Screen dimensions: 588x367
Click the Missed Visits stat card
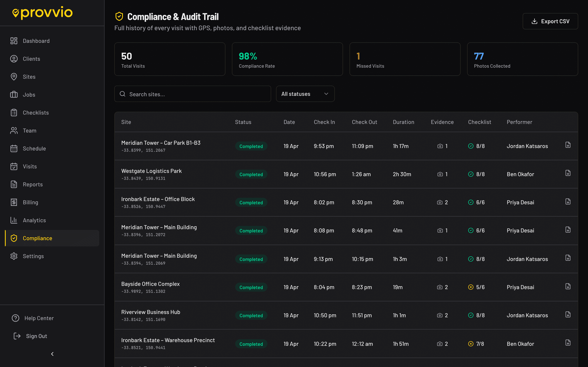pos(404,59)
